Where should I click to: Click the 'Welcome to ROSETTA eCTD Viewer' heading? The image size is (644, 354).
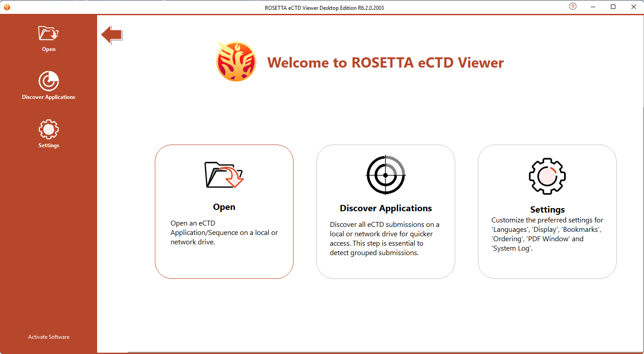pos(385,63)
